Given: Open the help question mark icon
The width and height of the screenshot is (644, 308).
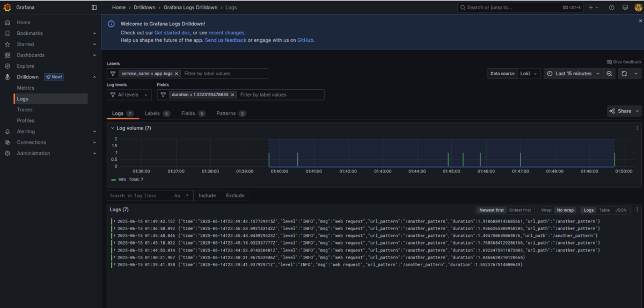Looking at the screenshot, I should click(x=611, y=8).
